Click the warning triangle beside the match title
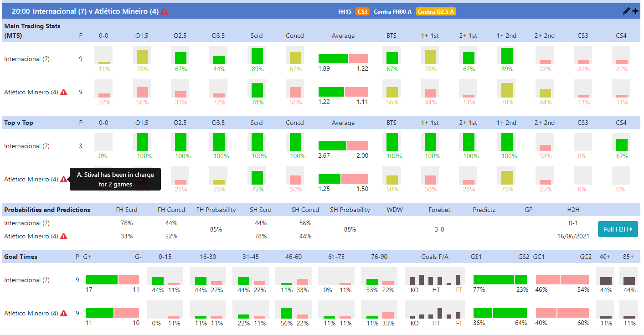Viewport: 644px width, 335px height. 164,11
